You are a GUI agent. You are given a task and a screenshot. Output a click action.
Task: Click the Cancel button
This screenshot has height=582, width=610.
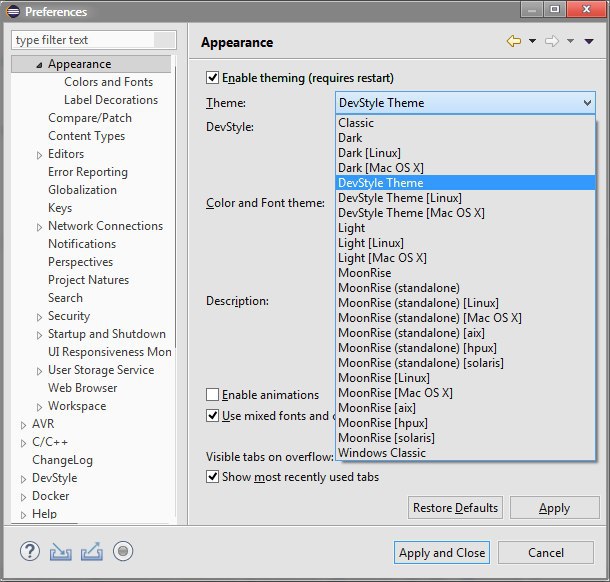coord(546,552)
